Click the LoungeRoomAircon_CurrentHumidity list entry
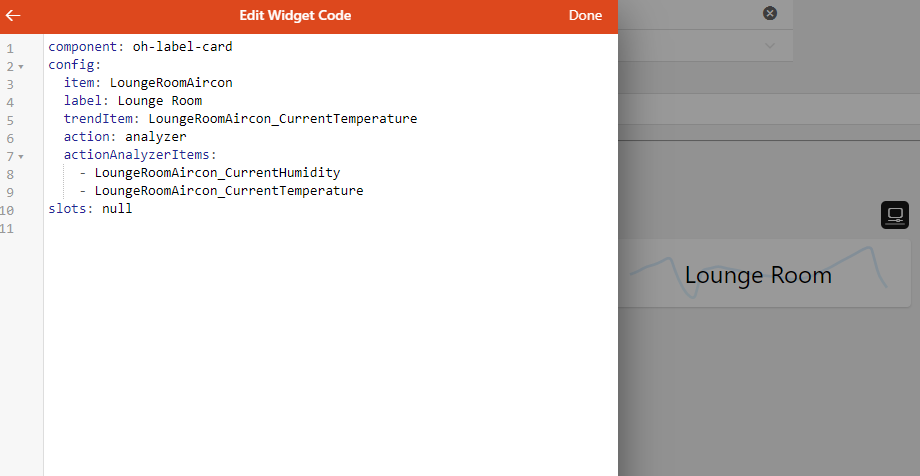 pos(217,173)
